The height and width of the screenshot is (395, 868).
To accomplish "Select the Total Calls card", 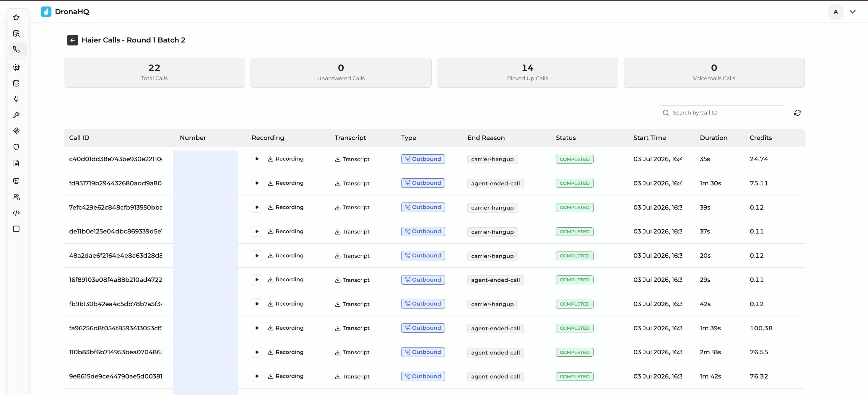I will click(x=154, y=73).
